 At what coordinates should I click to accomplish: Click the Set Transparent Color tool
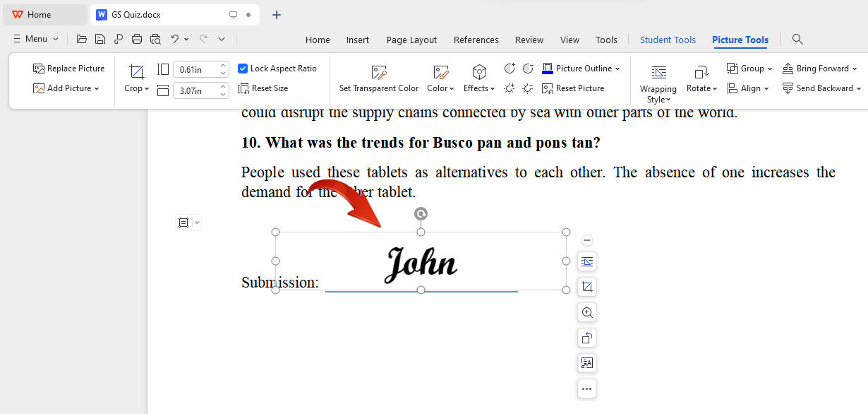pyautogui.click(x=378, y=78)
